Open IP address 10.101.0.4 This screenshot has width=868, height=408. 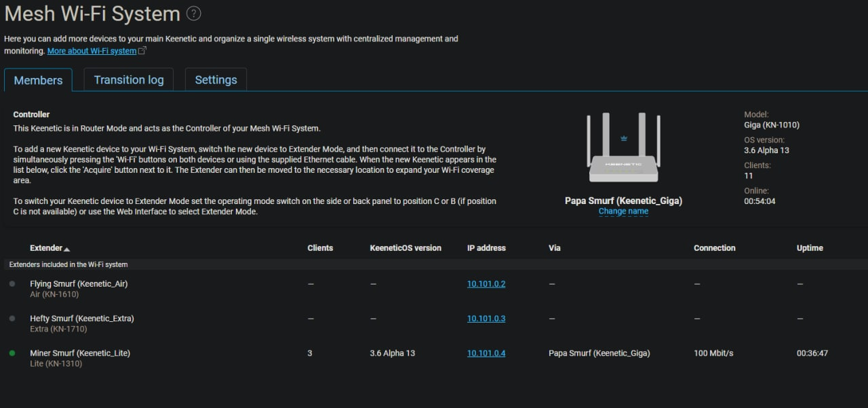click(486, 353)
